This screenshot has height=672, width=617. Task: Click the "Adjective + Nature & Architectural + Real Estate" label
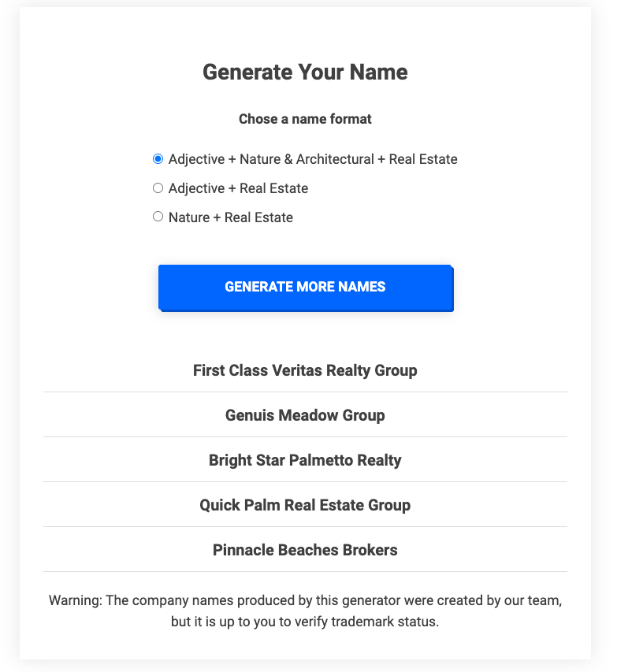click(313, 159)
